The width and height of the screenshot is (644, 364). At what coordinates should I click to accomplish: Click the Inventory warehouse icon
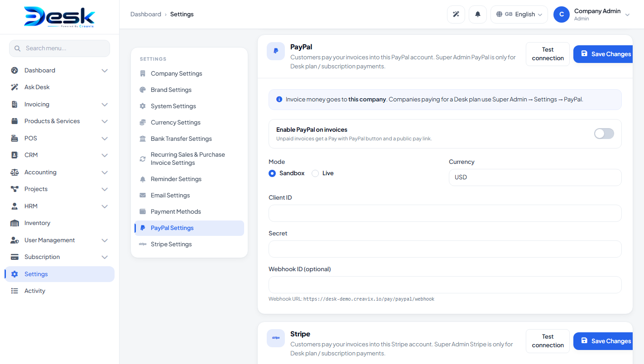coord(14,223)
